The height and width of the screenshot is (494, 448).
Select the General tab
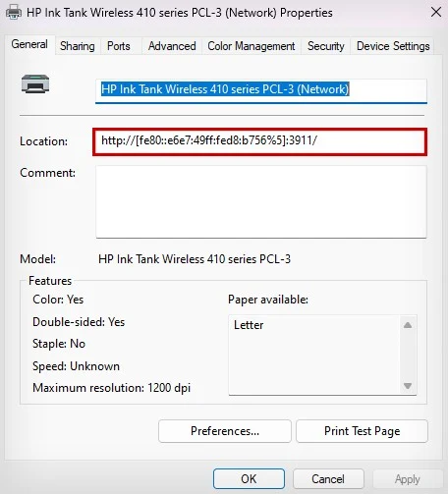point(29,44)
